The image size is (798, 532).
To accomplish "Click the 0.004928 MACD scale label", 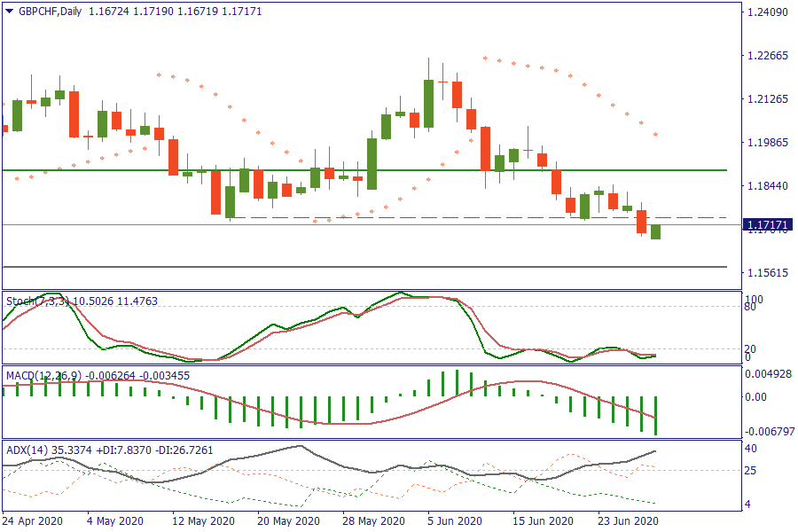I will [x=769, y=374].
